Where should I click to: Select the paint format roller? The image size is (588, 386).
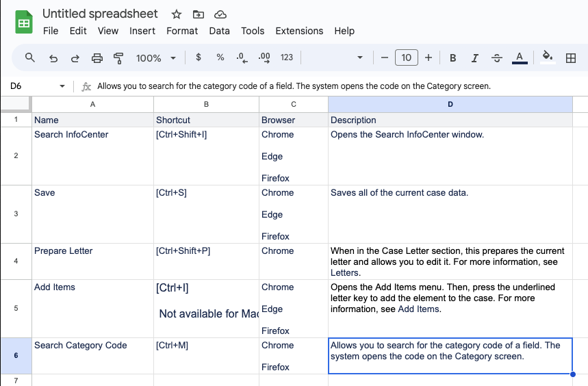118,58
